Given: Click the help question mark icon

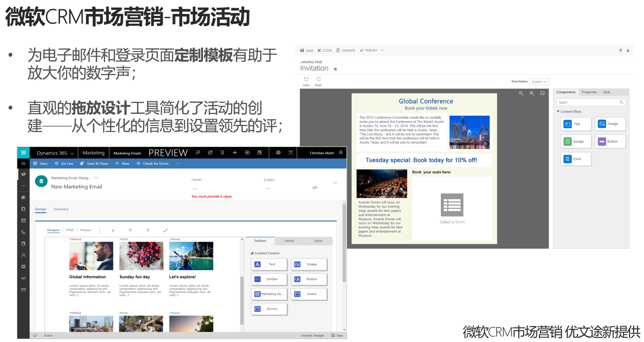Looking at the screenshot, I should tap(290, 153).
